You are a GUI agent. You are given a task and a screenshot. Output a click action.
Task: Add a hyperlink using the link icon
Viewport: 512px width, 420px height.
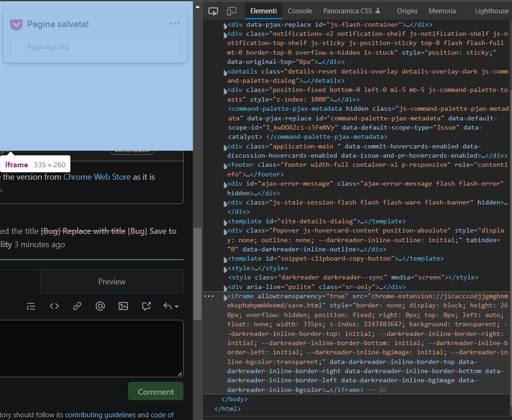(77, 306)
